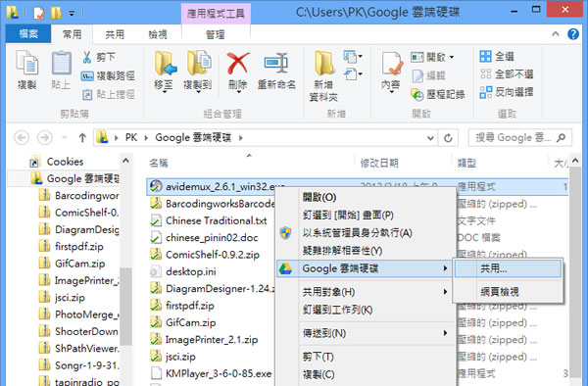Open the File (檔案) ribbon tab
This screenshot has height=386, width=588.
pos(28,34)
